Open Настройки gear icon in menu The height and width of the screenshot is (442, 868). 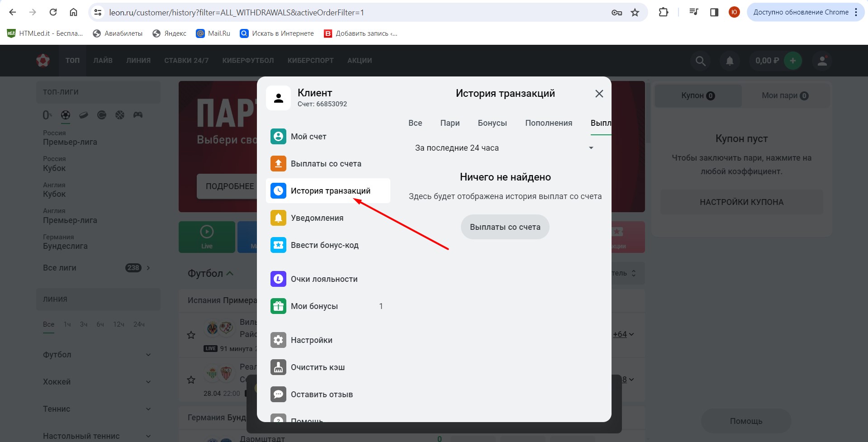(278, 340)
